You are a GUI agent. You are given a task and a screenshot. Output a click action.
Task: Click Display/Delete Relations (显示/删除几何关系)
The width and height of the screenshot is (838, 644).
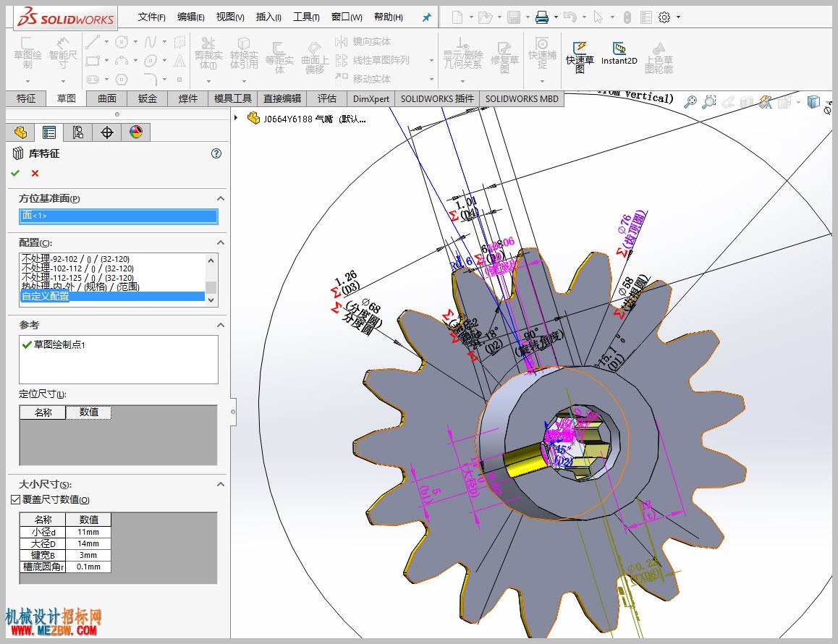pyautogui.click(x=463, y=52)
